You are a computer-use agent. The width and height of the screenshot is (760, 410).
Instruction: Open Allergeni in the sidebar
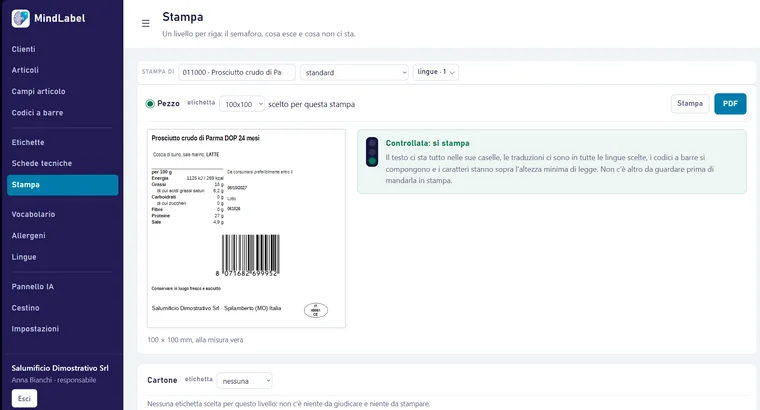[x=29, y=236]
